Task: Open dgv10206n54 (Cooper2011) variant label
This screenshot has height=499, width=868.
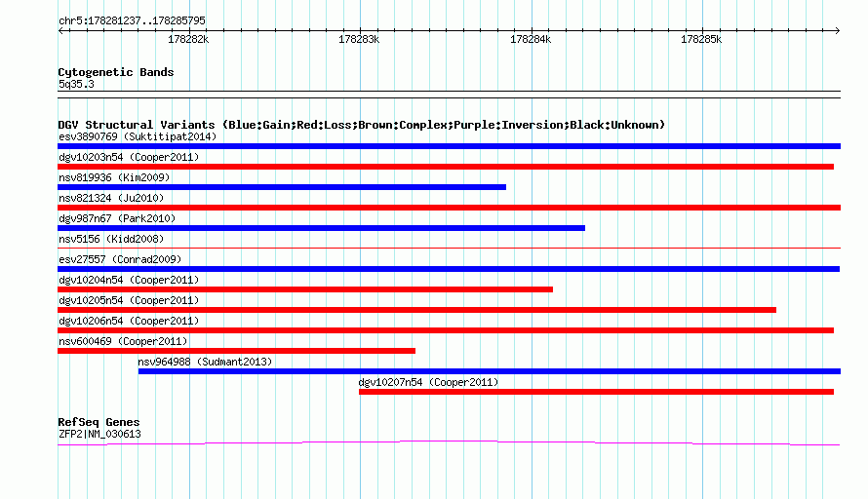Action: 129,321
